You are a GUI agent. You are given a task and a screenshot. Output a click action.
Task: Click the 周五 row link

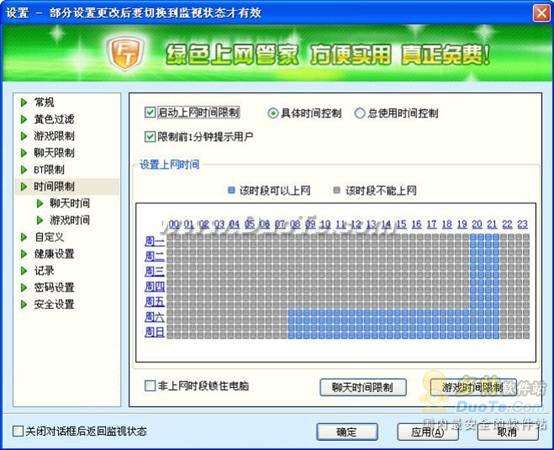pos(154,302)
